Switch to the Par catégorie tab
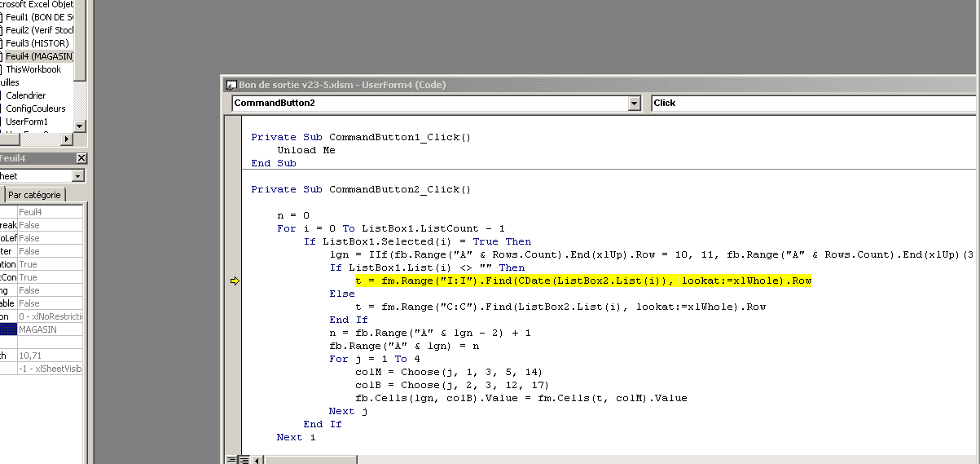 (x=34, y=195)
